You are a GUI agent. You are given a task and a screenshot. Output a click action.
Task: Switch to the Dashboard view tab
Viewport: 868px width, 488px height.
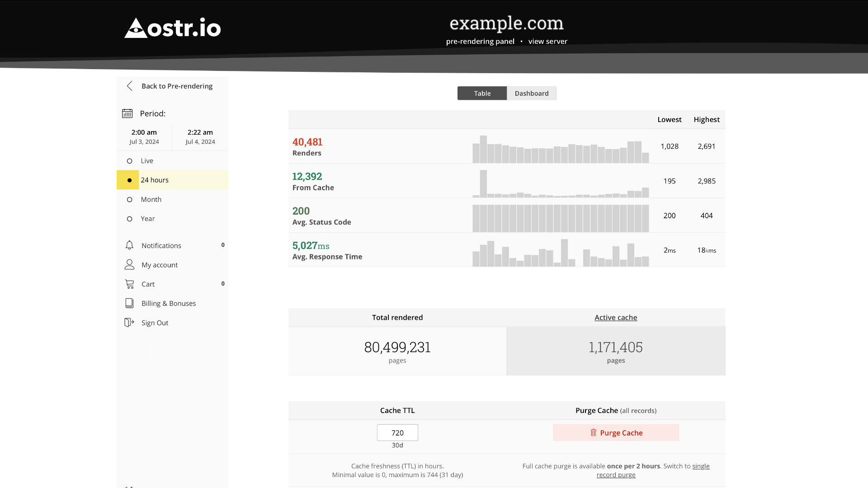[x=531, y=93]
